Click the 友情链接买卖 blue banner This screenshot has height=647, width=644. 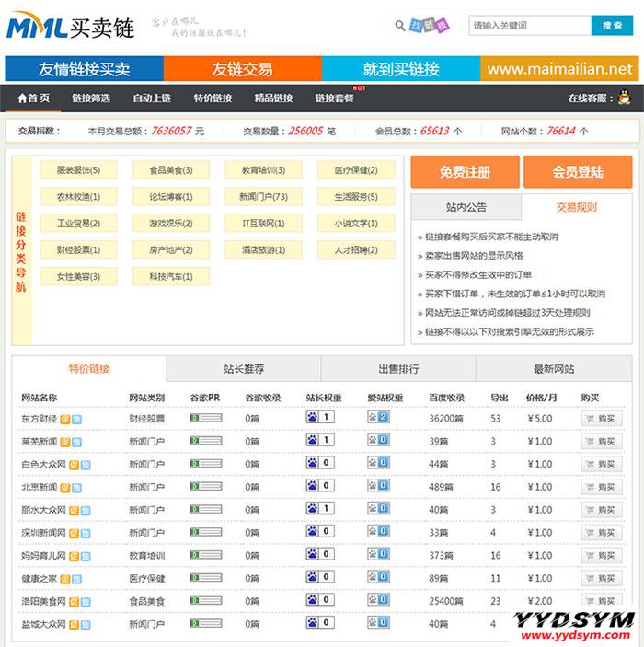(x=84, y=68)
